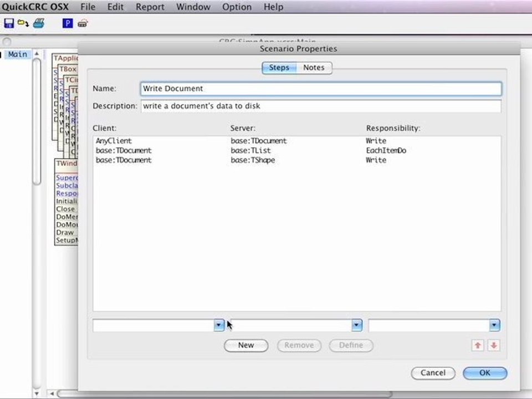532x399 pixels.
Task: Move the step down with the red down arrow
Action: 494,345
